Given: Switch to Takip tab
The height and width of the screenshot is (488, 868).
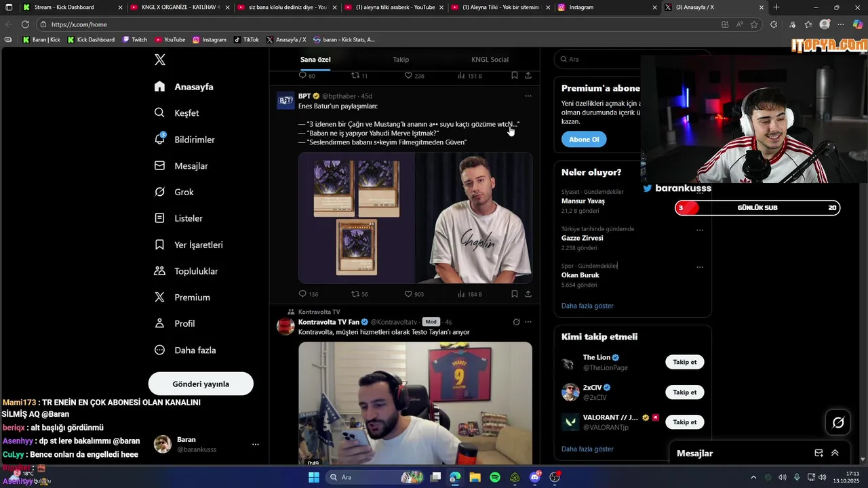Looking at the screenshot, I should [401, 60].
